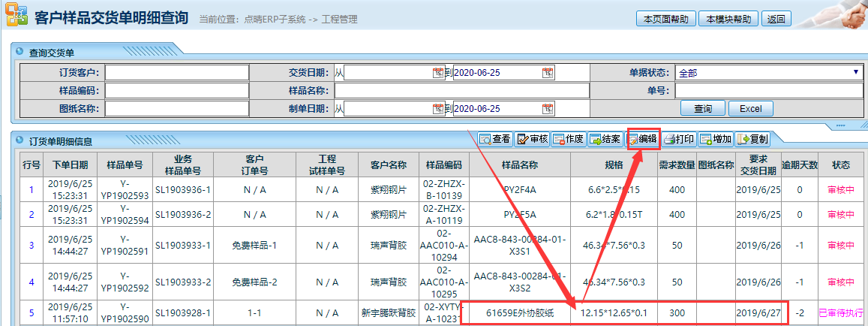Click the 编辑 (Edit) toolbar button
The image size is (868, 326).
[642, 139]
